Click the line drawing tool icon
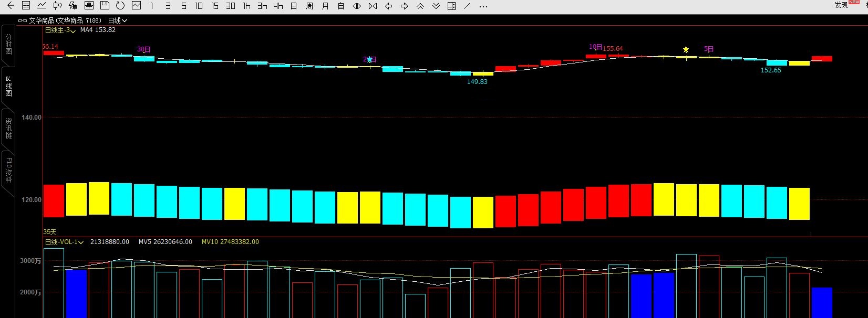Viewport: 868px width, 318px height. tap(467, 6)
